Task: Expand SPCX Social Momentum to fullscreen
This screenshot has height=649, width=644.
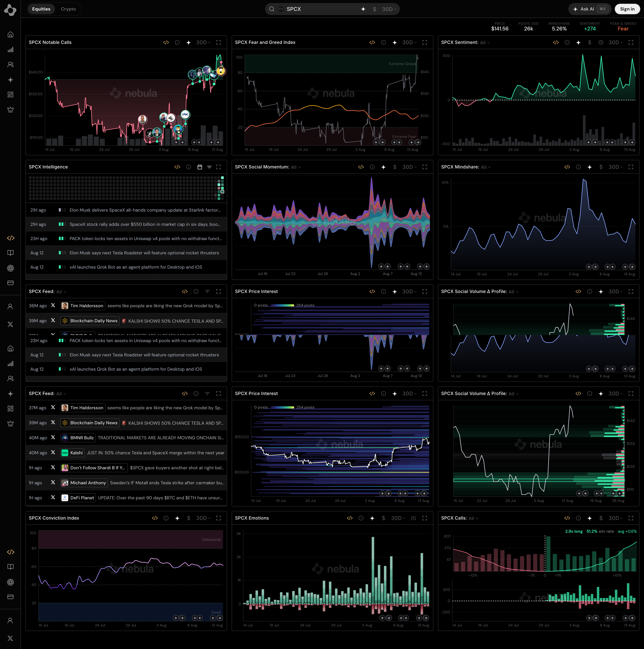Action: tap(425, 167)
